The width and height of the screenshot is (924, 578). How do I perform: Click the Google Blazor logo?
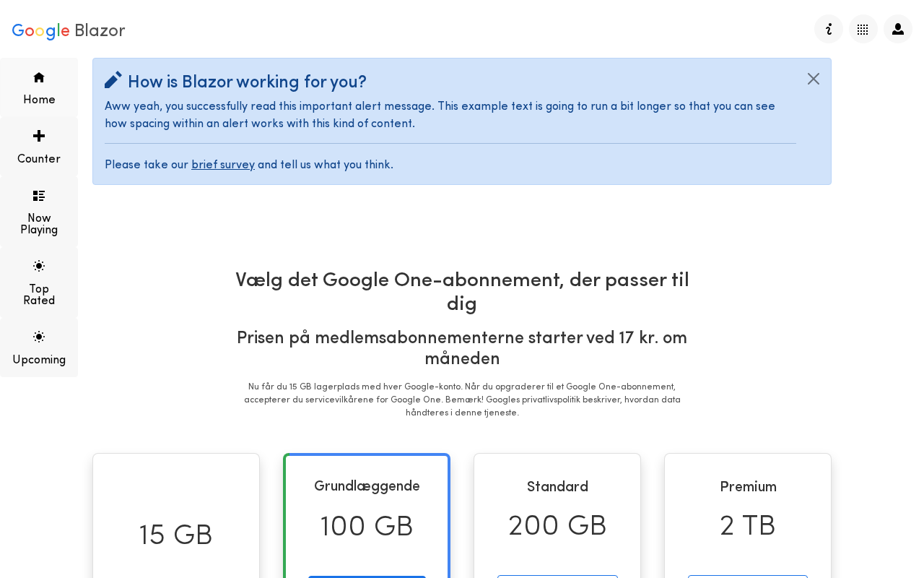[69, 30]
